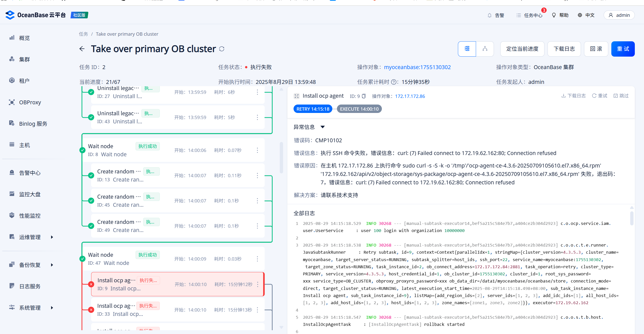The width and height of the screenshot is (644, 334).
Task: Open more menu for Wait node ID 8
Action: coord(257,150)
